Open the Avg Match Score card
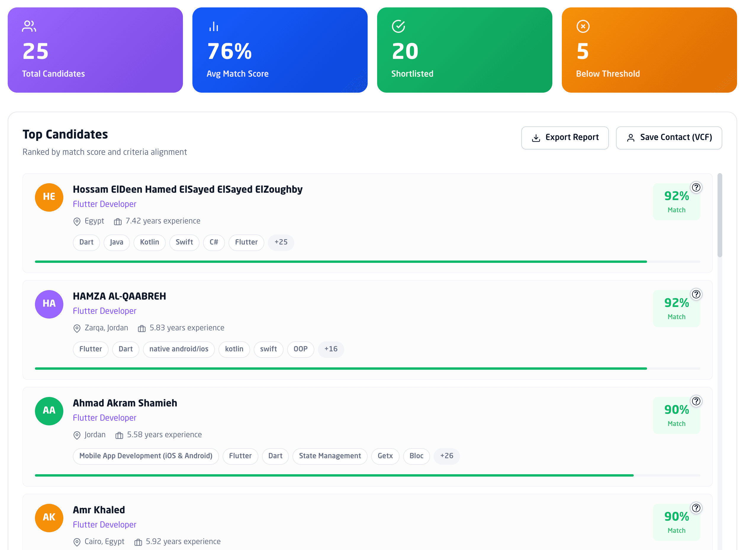The width and height of the screenshot is (756, 550). [x=280, y=50]
